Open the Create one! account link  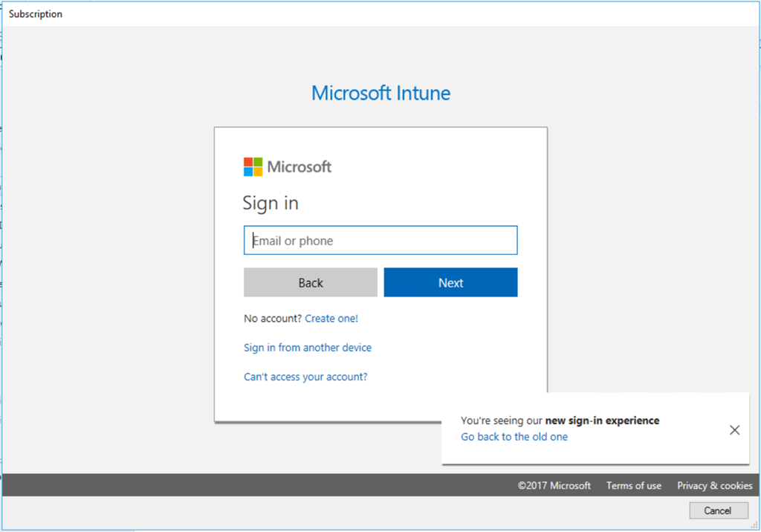331,319
